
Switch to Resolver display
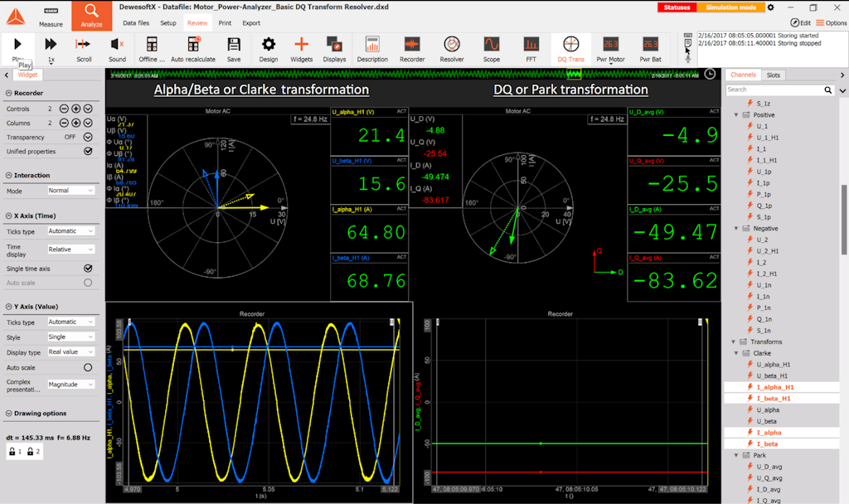coord(452,49)
